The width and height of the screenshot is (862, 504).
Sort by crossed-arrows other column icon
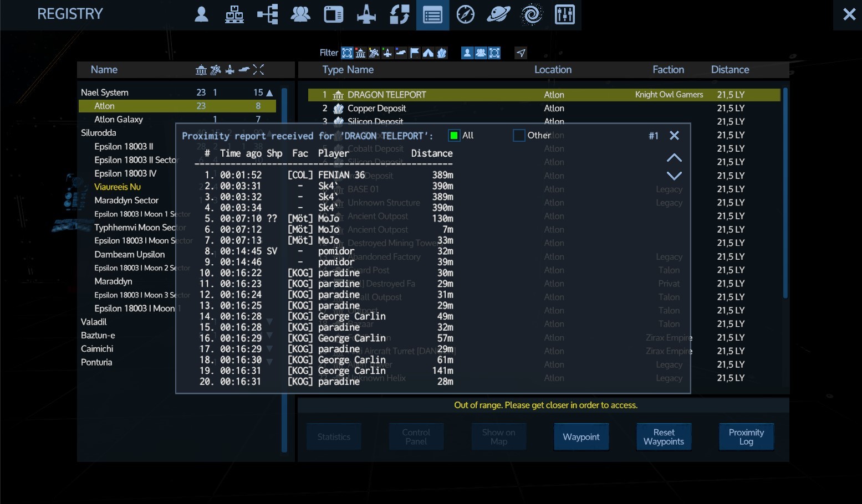(x=258, y=70)
